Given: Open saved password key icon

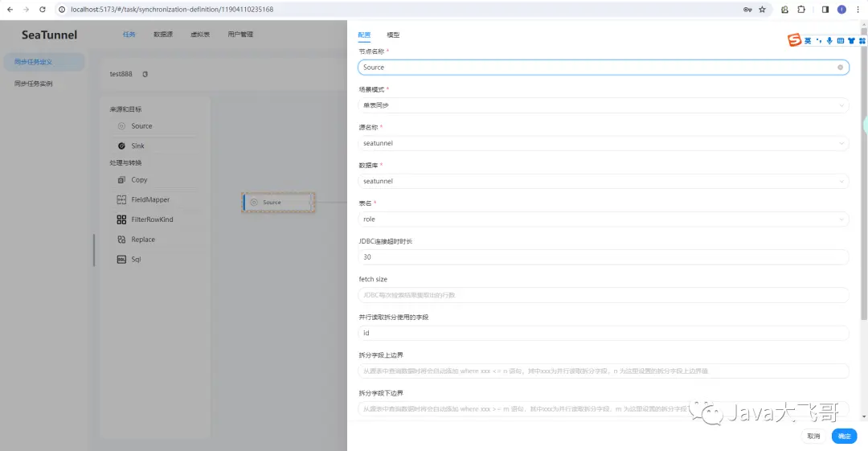Looking at the screenshot, I should point(747,10).
